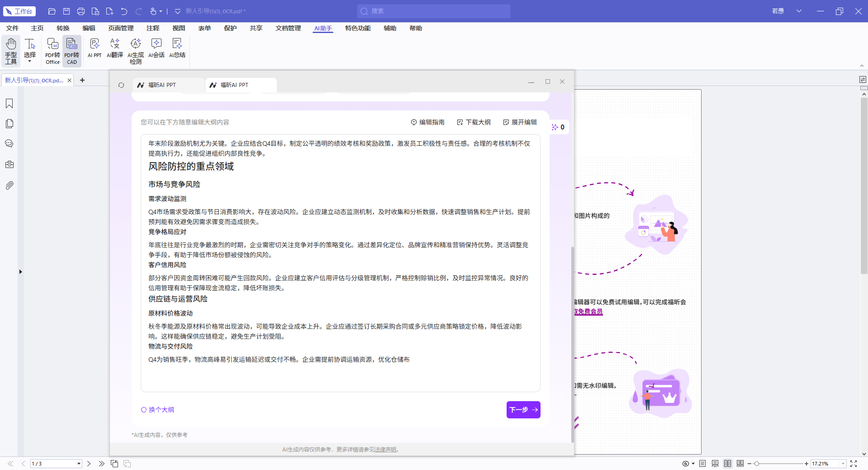Click 换个大纲 to regenerate outline
The image size is (868, 470).
pyautogui.click(x=157, y=410)
